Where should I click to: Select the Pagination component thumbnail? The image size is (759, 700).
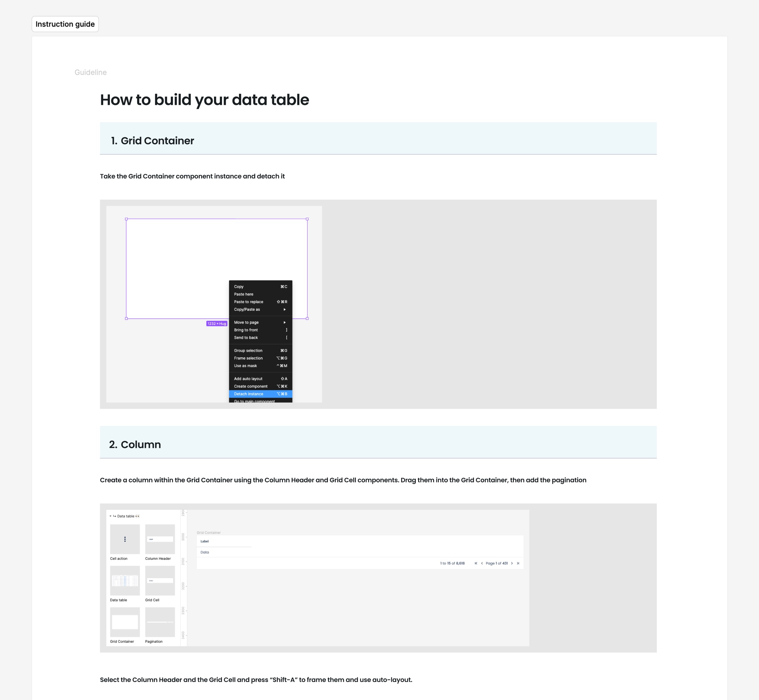(160, 622)
